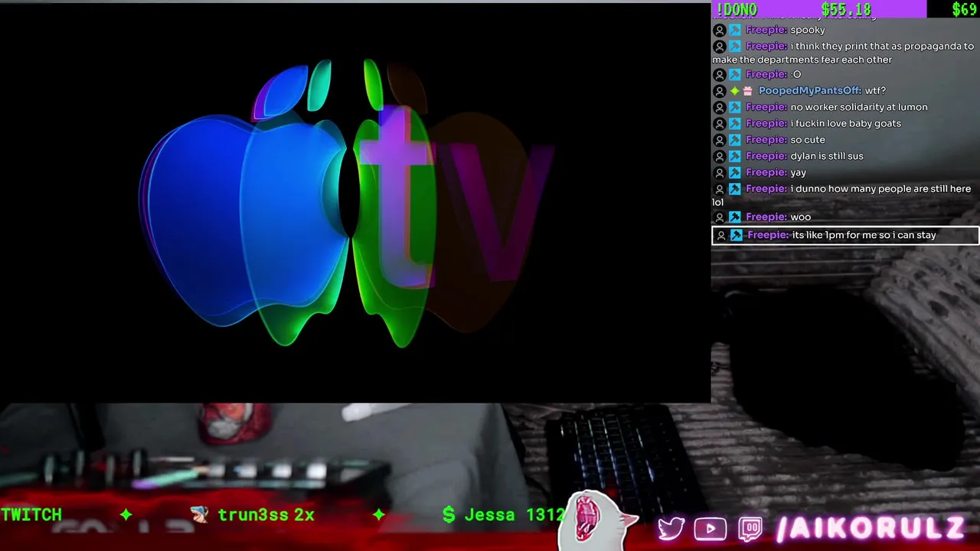This screenshot has width=980, height=551.
Task: Click the blue badge on 'dylan is still sus'
Action: tap(735, 156)
